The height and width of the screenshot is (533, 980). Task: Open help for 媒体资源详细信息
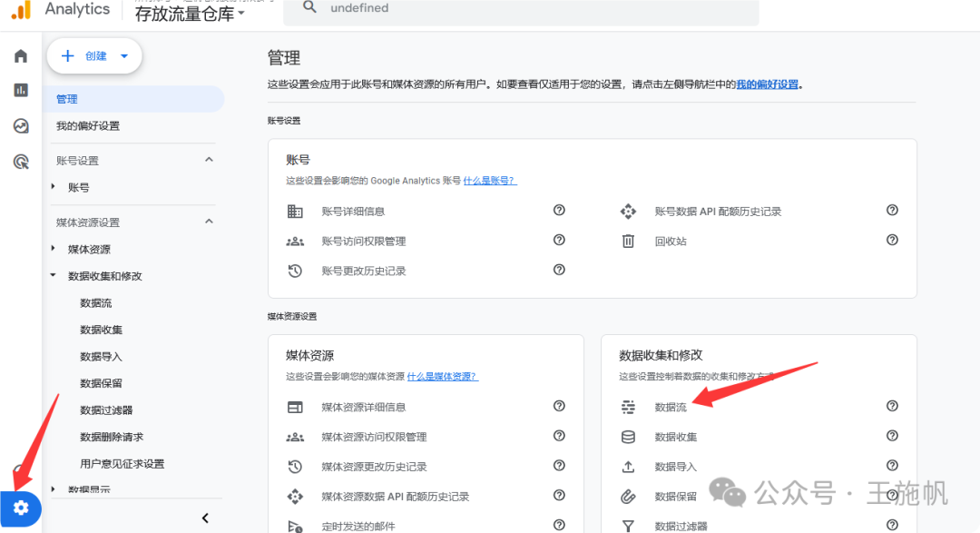point(559,406)
